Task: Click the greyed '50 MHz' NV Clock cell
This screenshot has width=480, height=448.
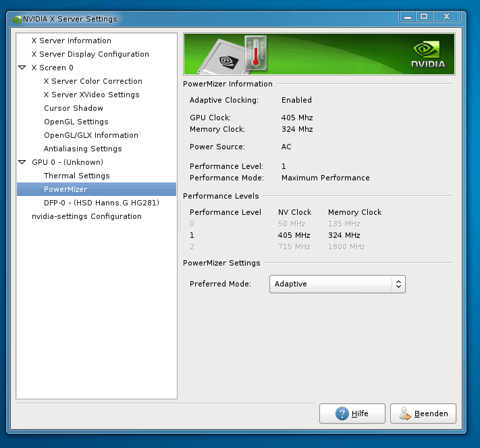Action: pos(292,224)
